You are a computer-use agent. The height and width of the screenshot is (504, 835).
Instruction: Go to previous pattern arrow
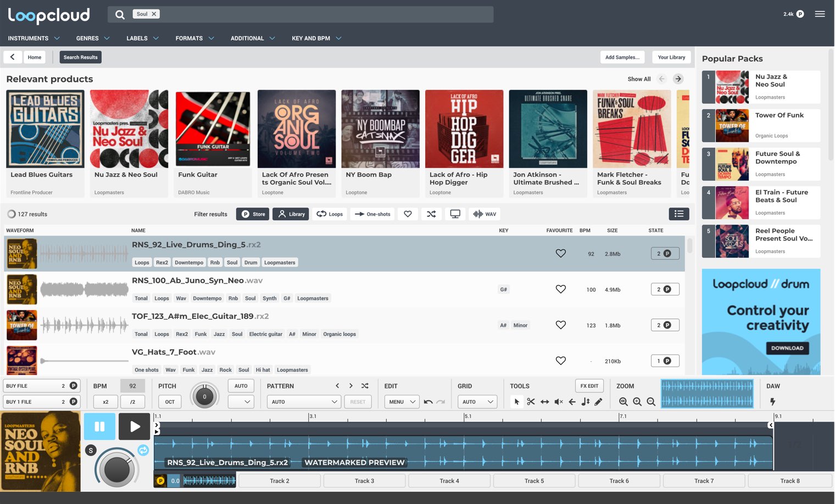point(337,386)
